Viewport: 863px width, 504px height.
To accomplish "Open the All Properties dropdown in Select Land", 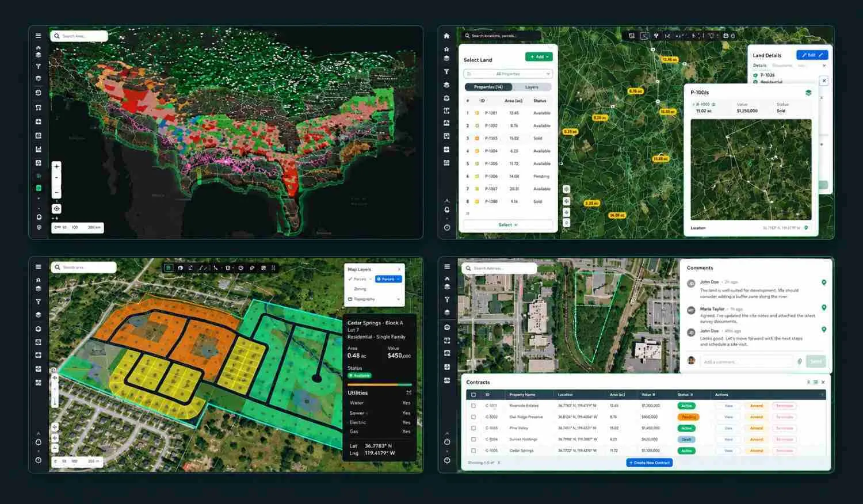I will coord(508,74).
